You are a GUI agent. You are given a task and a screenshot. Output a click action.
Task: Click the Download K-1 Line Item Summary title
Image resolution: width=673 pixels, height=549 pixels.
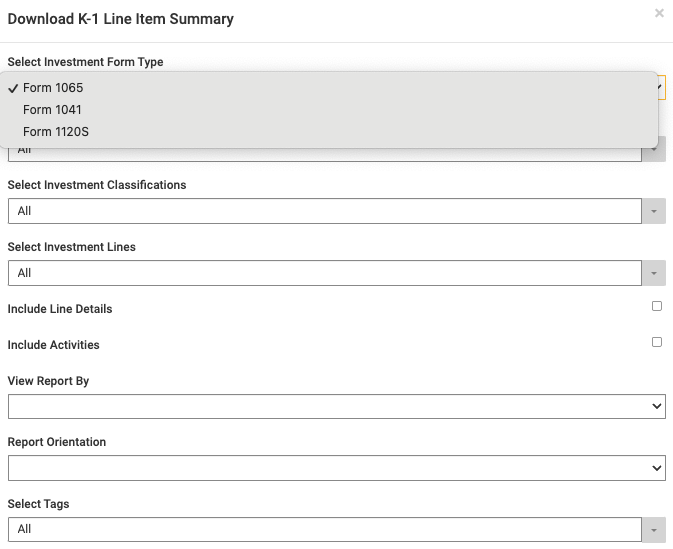click(120, 19)
